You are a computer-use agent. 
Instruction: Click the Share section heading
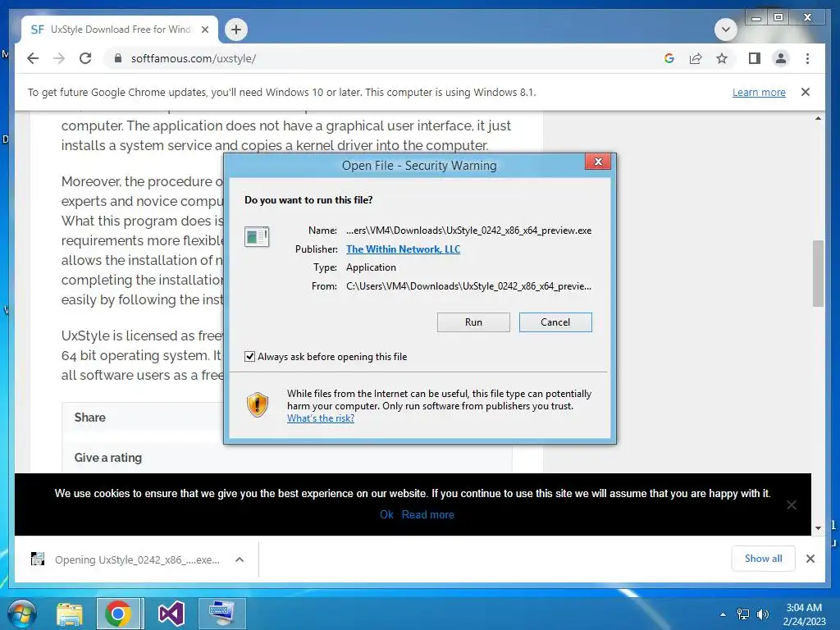pos(90,418)
